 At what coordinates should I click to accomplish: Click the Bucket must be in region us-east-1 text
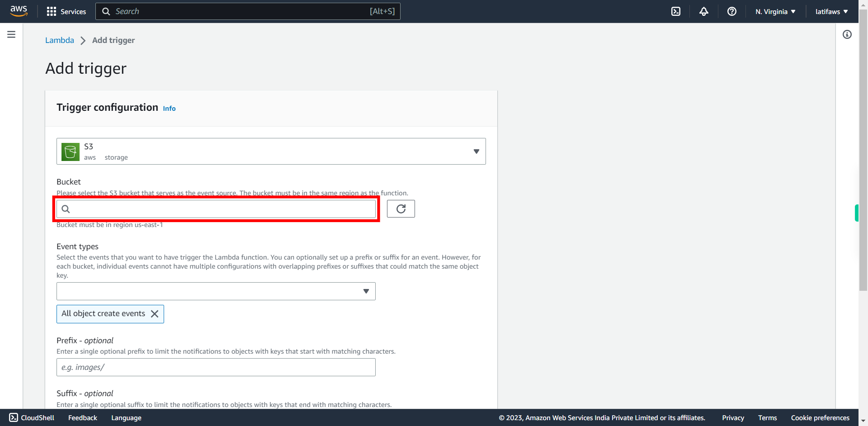(110, 225)
